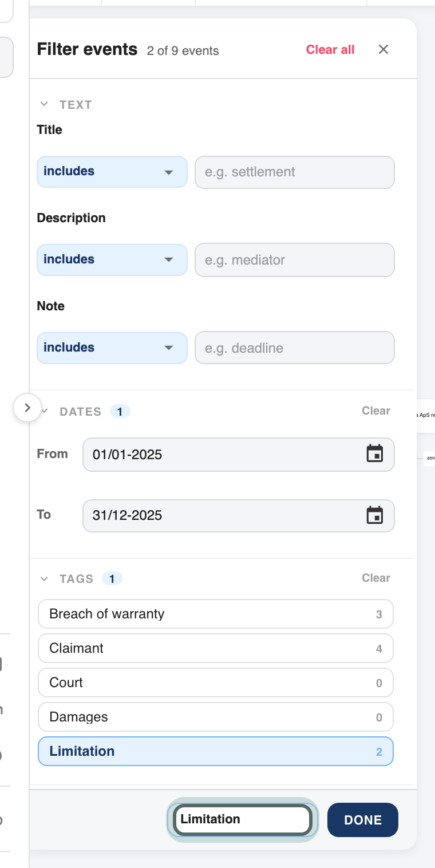
Task: Collapse the TEXT section
Action: [x=44, y=104]
